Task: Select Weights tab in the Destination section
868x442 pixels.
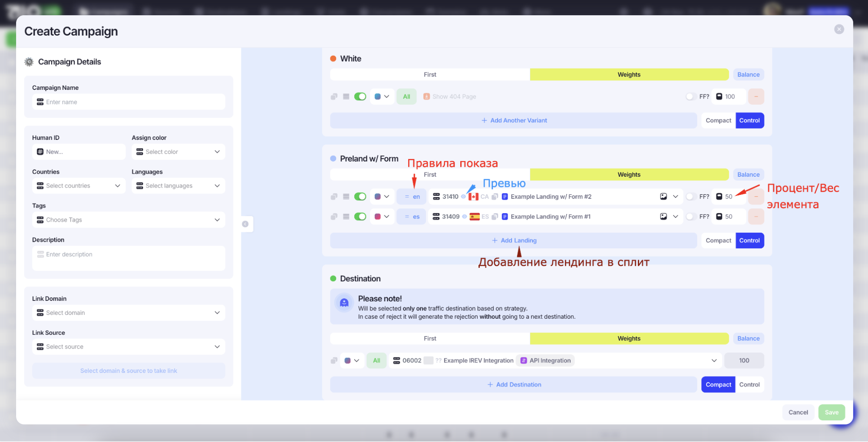Action: pos(629,339)
